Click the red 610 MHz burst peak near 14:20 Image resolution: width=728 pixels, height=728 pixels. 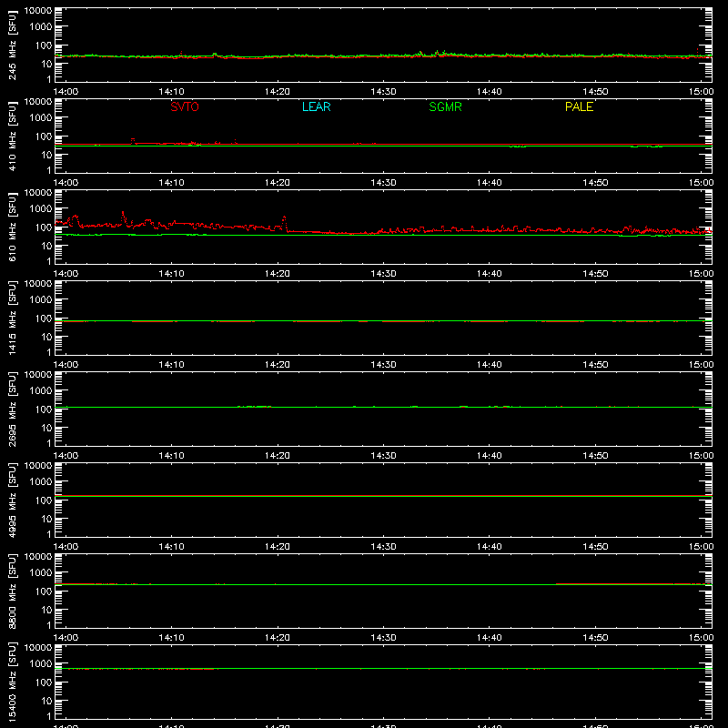(x=284, y=217)
